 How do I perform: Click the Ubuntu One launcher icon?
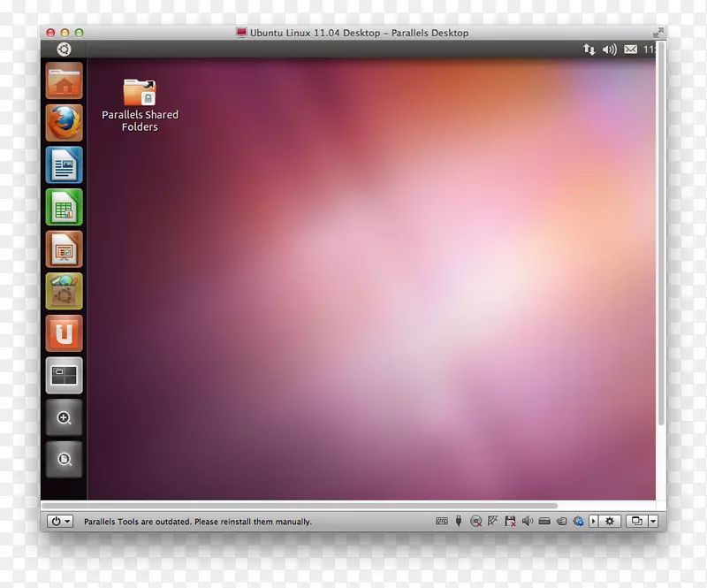pos(64,333)
